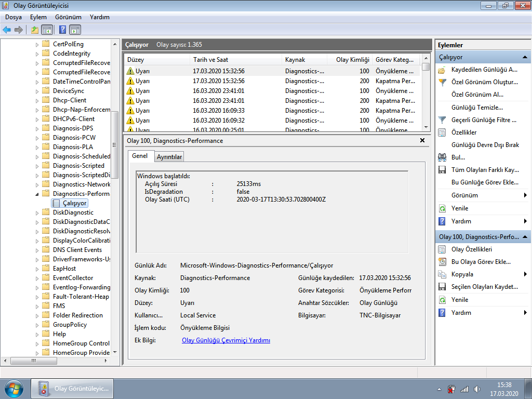Click Tüm Olayları Farklı Kaydet action
Viewport: 532px width, 399px height.
485,170
